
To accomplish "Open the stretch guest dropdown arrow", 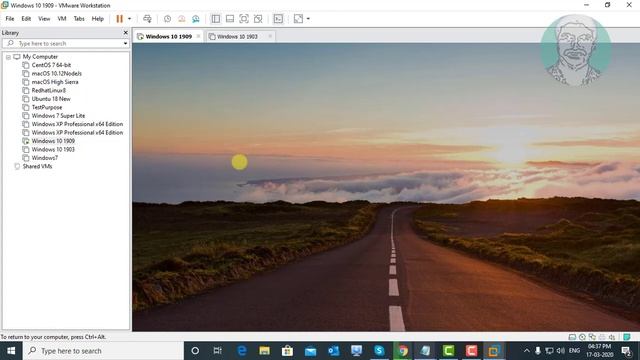I will (x=308, y=19).
